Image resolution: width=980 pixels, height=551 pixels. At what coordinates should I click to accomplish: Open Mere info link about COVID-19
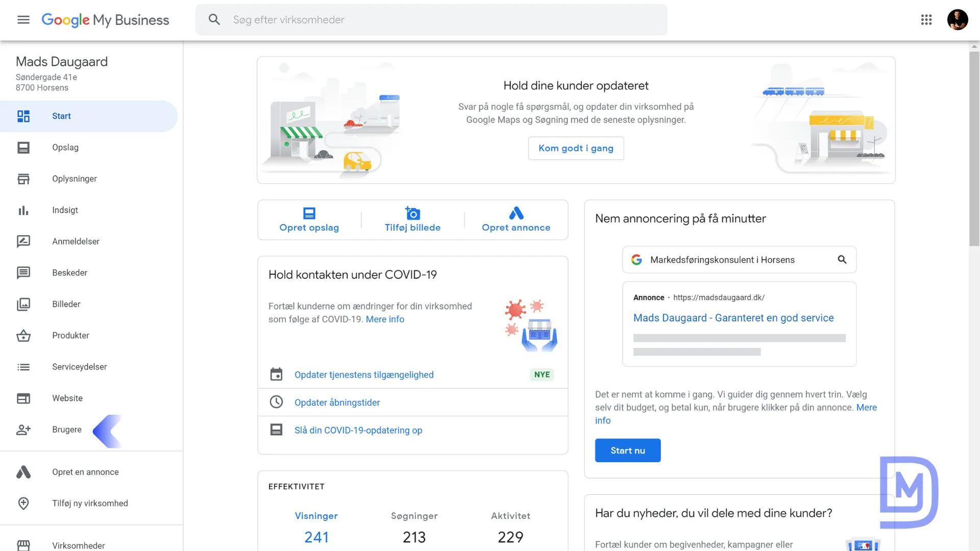[385, 319]
